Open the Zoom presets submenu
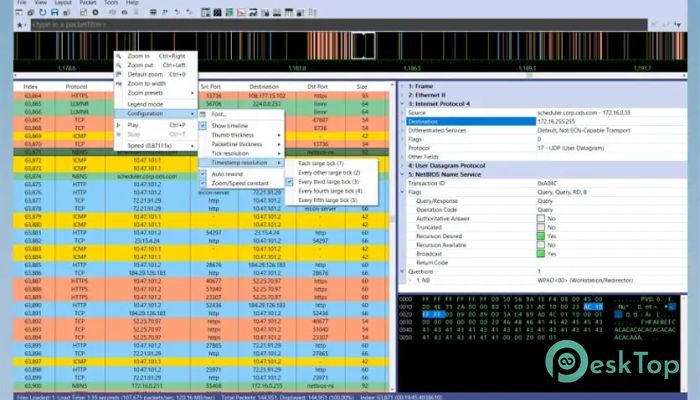The width and height of the screenshot is (700, 400). (155, 93)
